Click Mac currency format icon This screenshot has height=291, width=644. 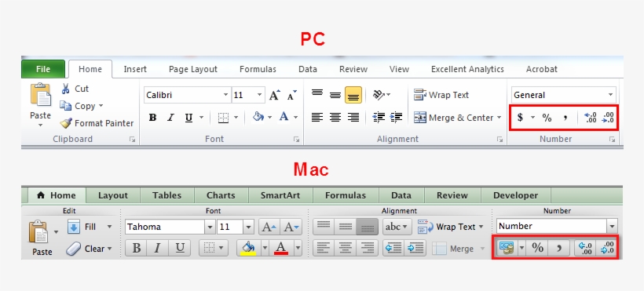point(507,249)
